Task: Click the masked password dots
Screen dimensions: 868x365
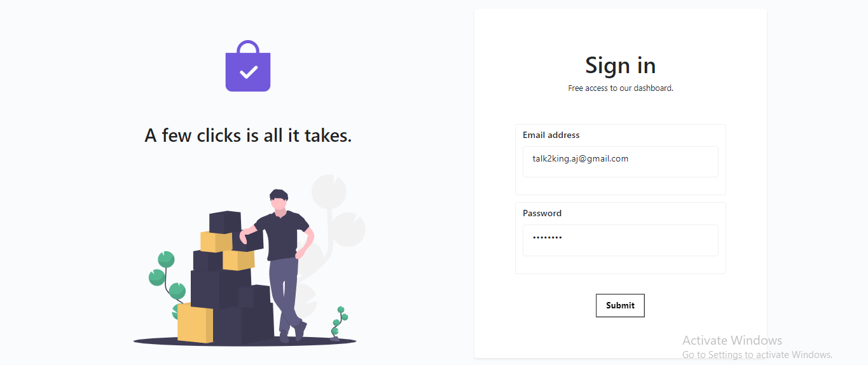Action: pyautogui.click(x=548, y=238)
